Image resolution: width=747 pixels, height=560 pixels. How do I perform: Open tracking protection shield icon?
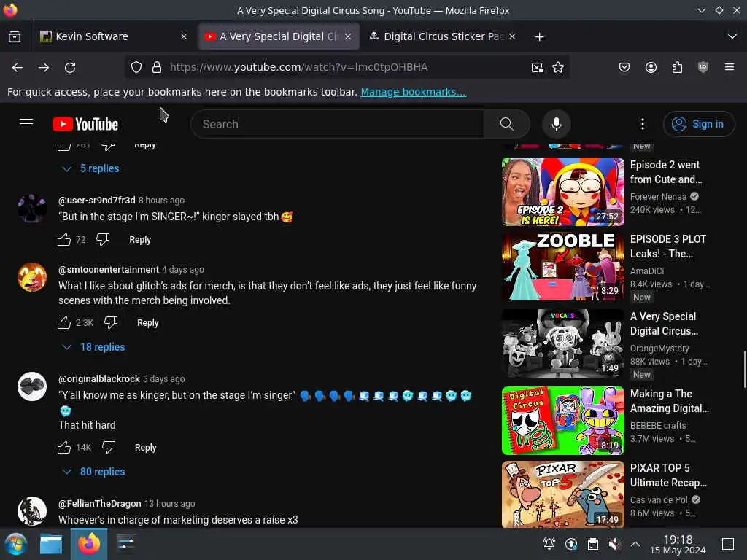click(136, 67)
